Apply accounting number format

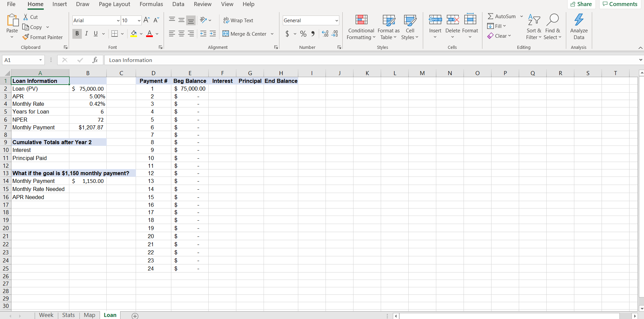[x=287, y=34]
